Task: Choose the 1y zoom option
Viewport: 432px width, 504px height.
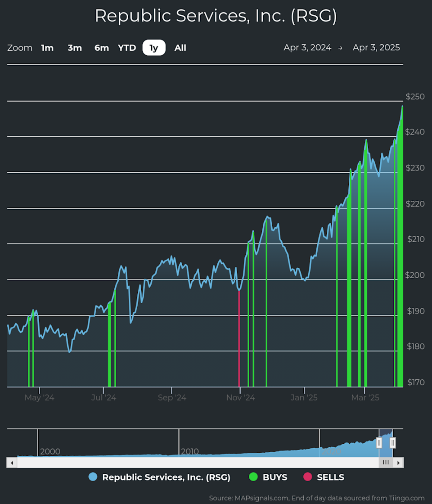Action: tap(154, 48)
